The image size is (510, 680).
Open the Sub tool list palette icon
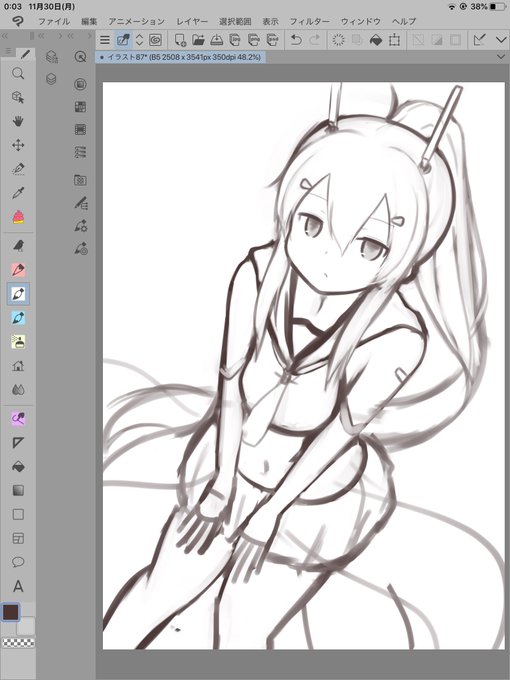click(81, 203)
